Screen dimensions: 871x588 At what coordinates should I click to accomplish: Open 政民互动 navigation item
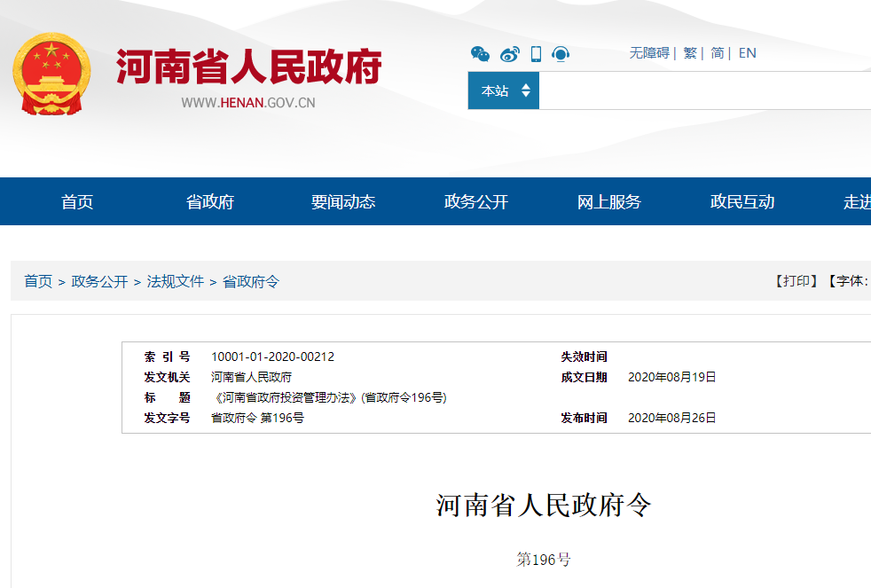coord(742,202)
